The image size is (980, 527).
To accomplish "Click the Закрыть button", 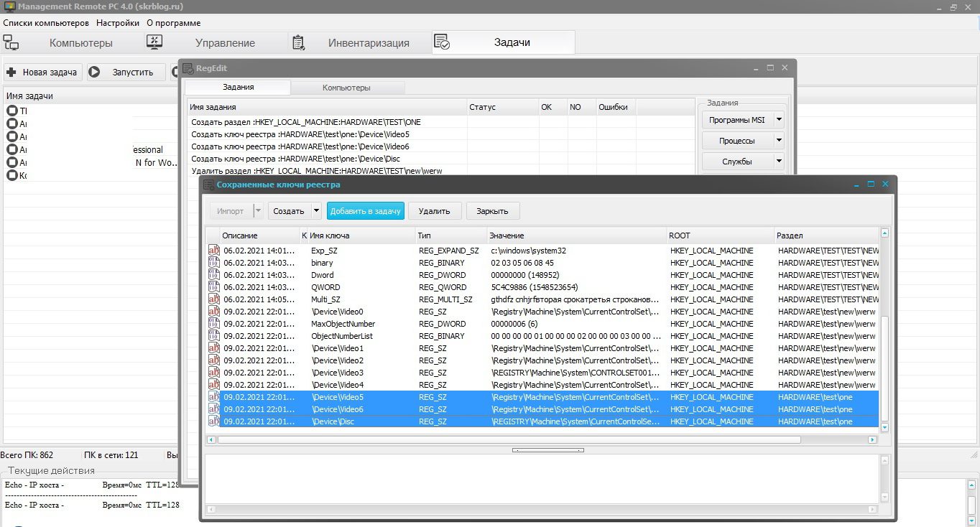I will 493,211.
